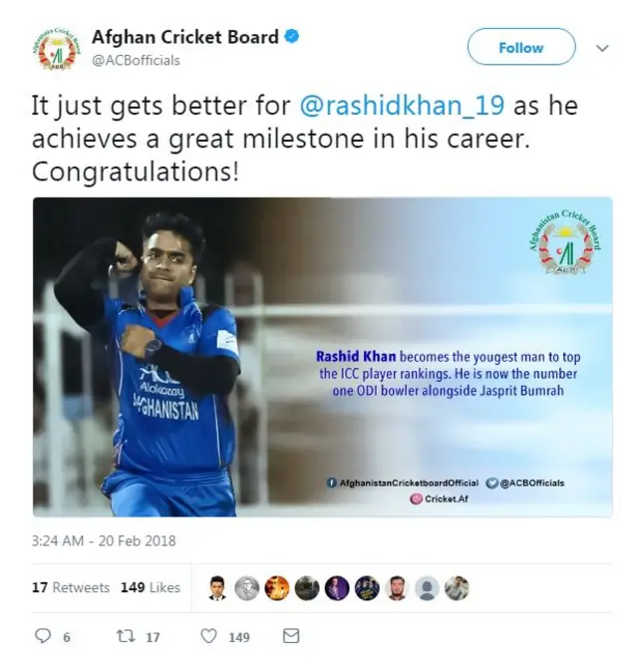Open first liker's avatar in suit

217,587
